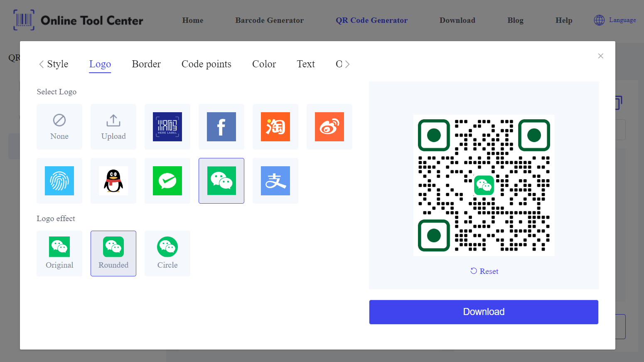Choose the Weibo logo

point(329,127)
